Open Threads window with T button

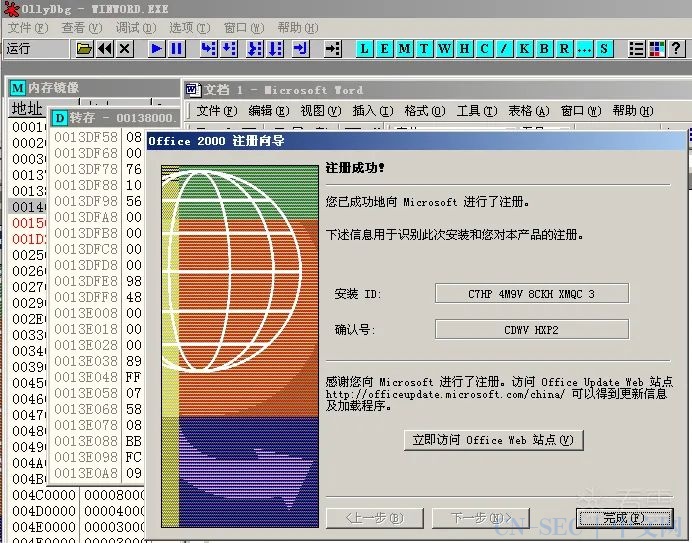coord(424,49)
